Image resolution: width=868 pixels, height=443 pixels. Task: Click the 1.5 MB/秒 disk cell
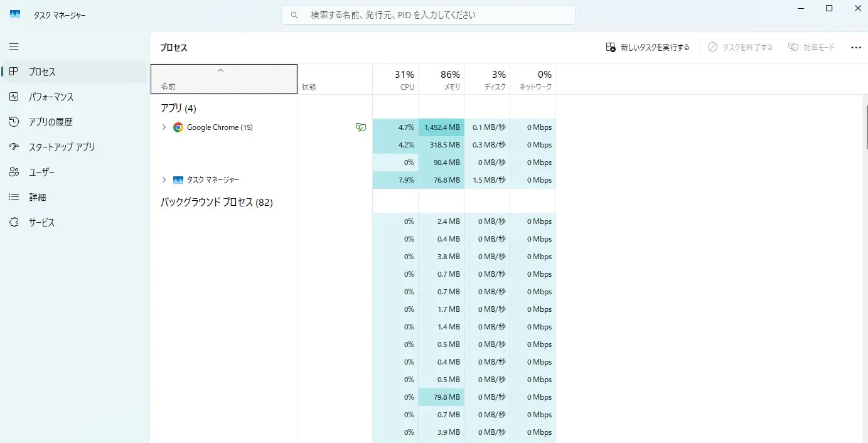click(x=487, y=180)
